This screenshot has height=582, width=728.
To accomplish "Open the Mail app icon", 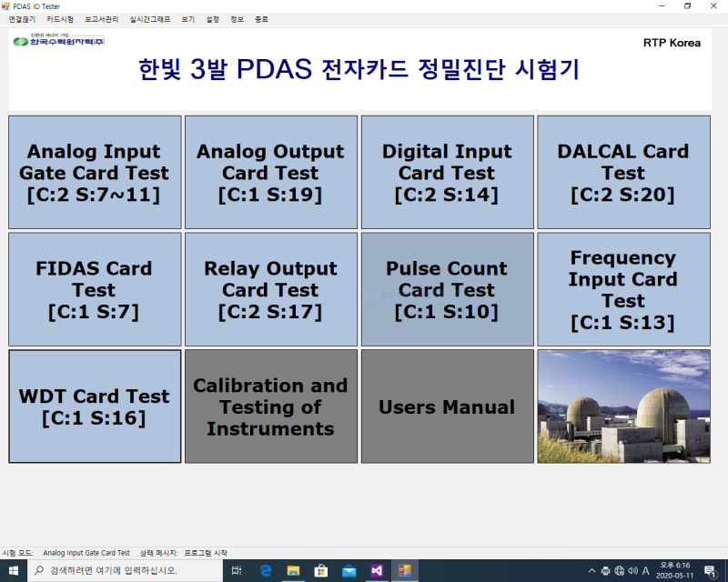I will [x=349, y=572].
